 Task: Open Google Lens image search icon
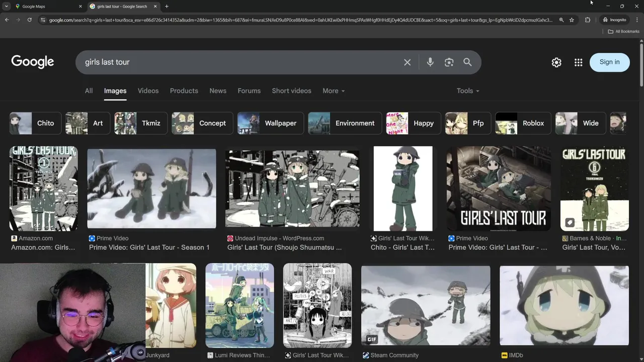tap(449, 62)
